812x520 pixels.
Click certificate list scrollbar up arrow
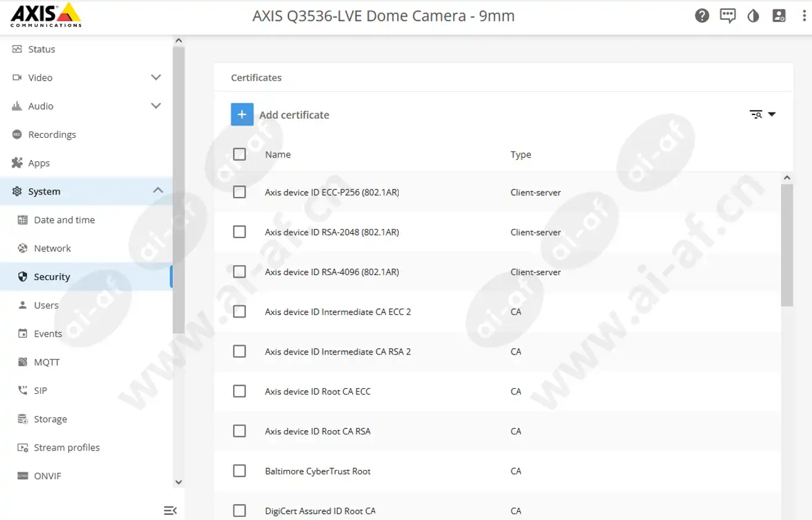tap(787, 178)
